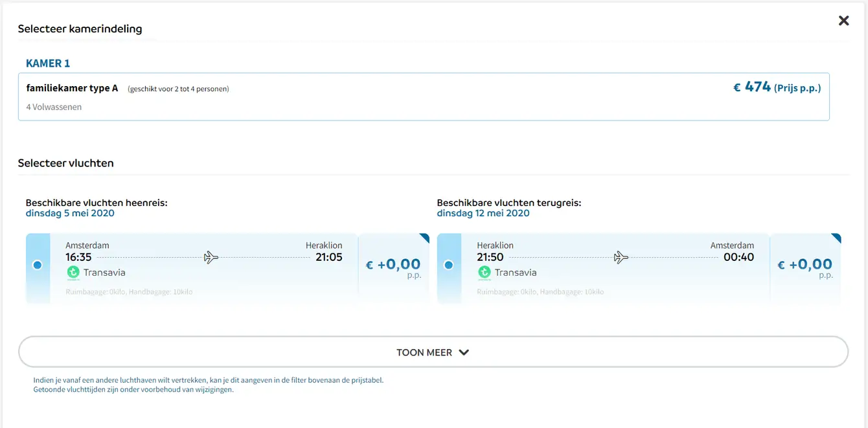Click departure time 16:35
868x428 pixels.
pyautogui.click(x=78, y=257)
